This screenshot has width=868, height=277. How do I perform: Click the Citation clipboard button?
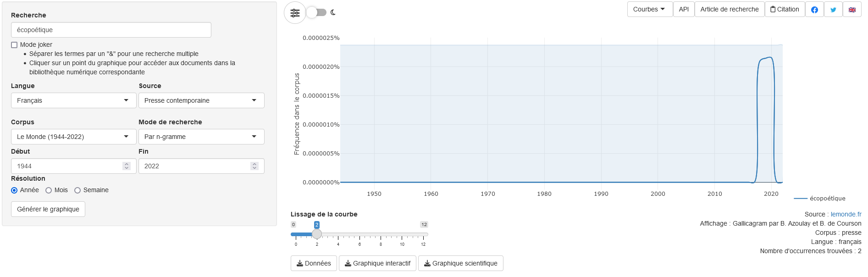(785, 10)
